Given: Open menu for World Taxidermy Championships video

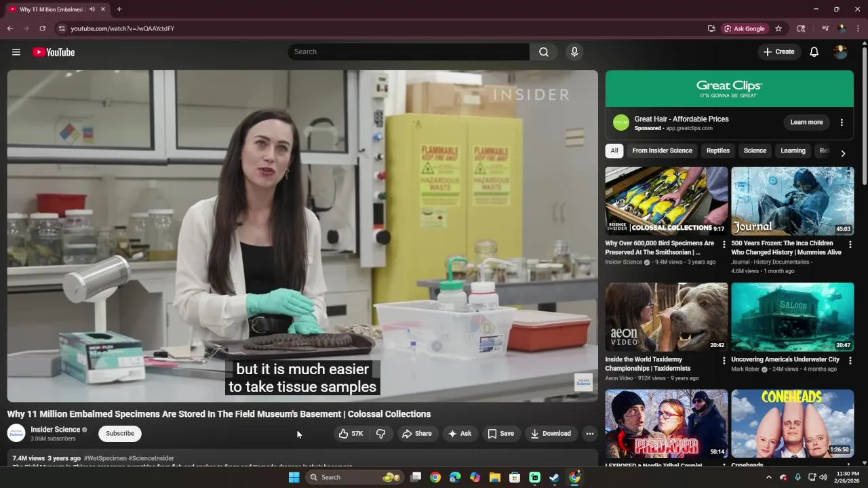Looking at the screenshot, I should (x=724, y=361).
